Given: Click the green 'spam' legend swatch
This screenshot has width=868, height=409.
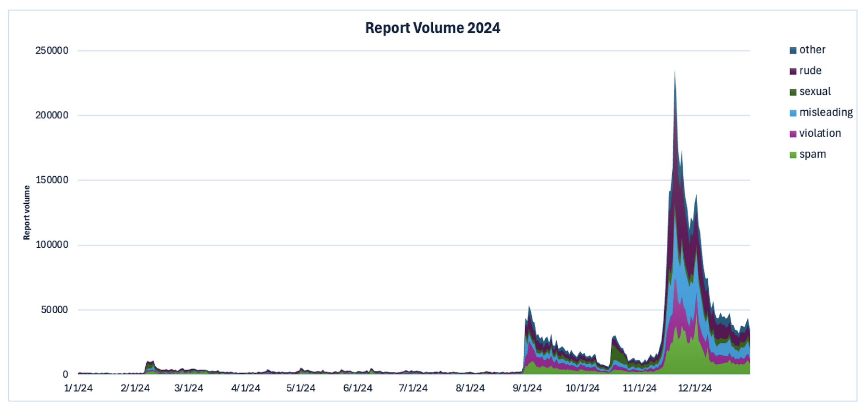Looking at the screenshot, I should pyautogui.click(x=793, y=154).
